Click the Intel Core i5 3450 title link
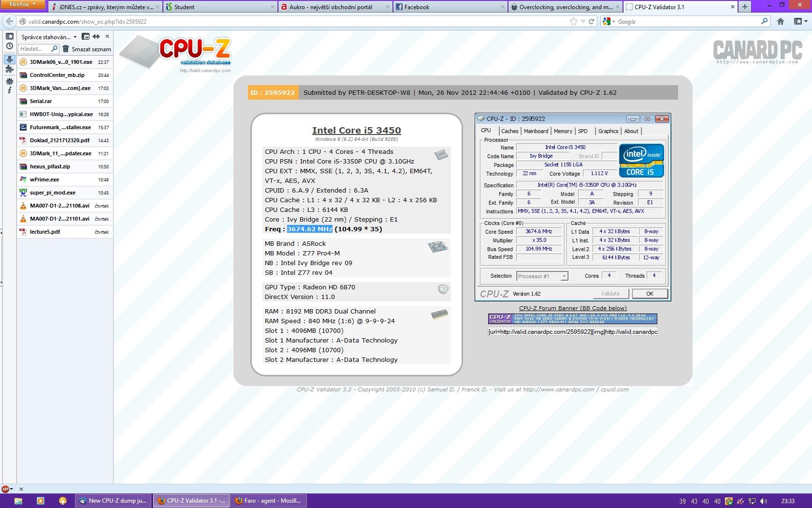 (x=357, y=130)
